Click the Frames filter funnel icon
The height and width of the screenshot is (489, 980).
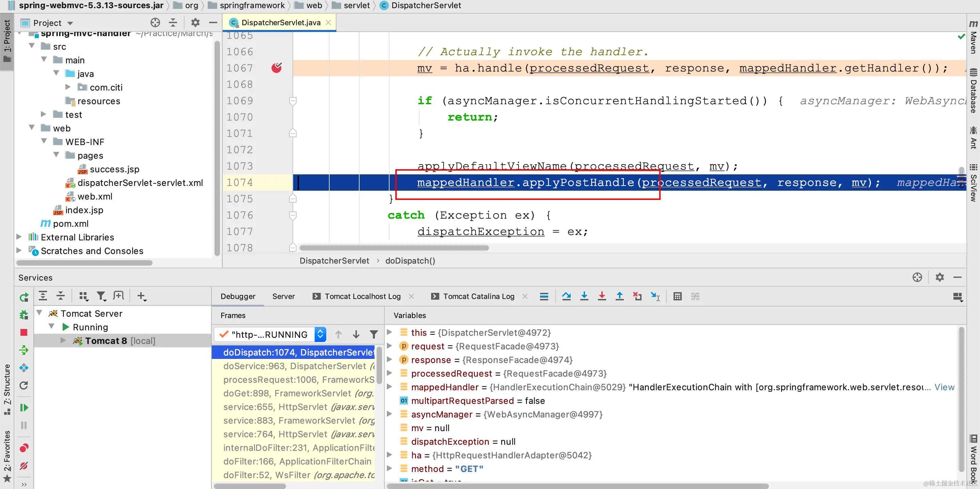(374, 334)
